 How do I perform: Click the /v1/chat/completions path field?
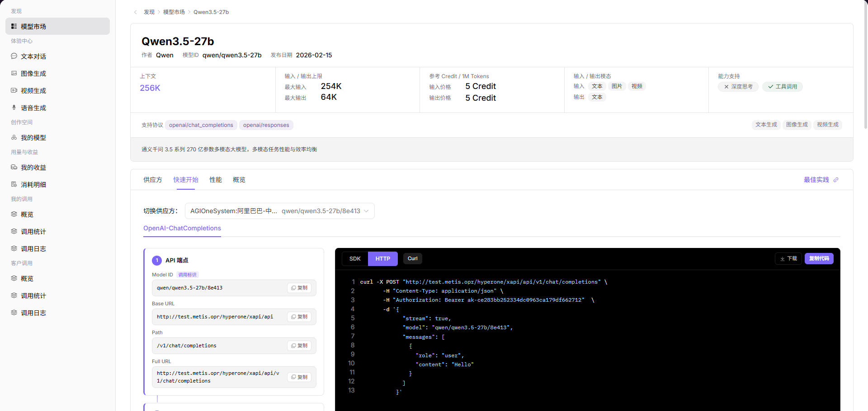(234, 346)
